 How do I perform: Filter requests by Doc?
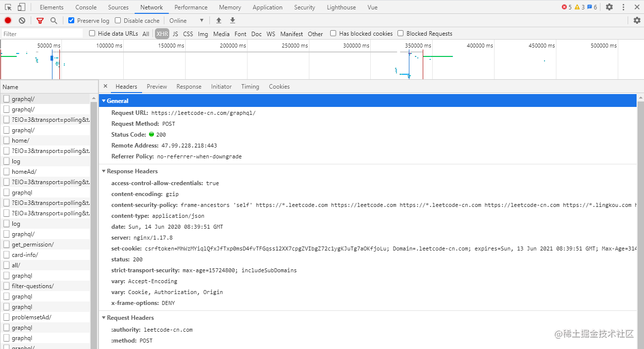pos(256,34)
